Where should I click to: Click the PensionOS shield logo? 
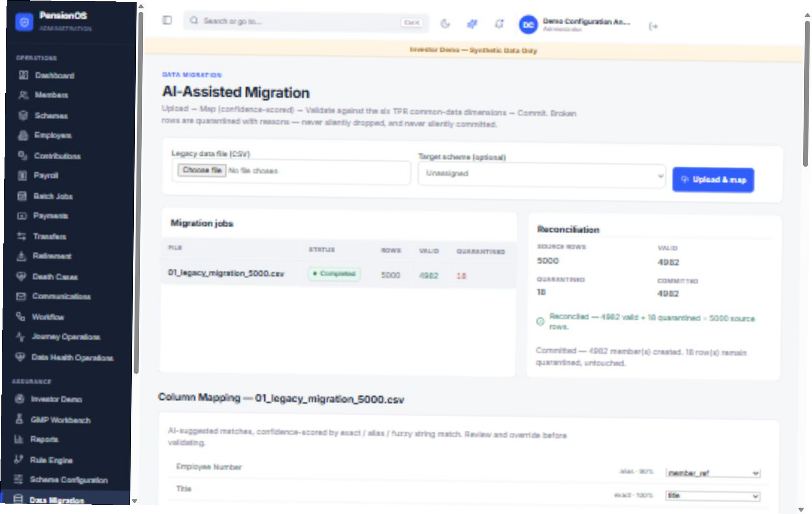click(24, 22)
